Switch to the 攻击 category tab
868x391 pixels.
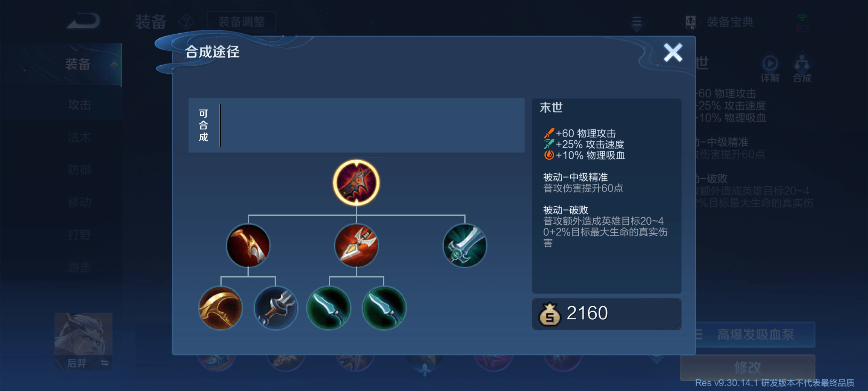coord(79,104)
